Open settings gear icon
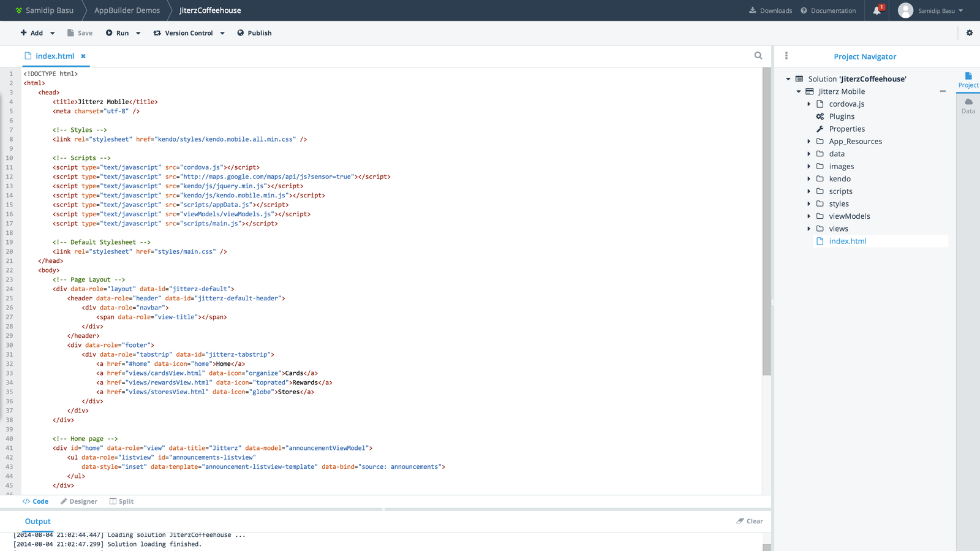 970,33
